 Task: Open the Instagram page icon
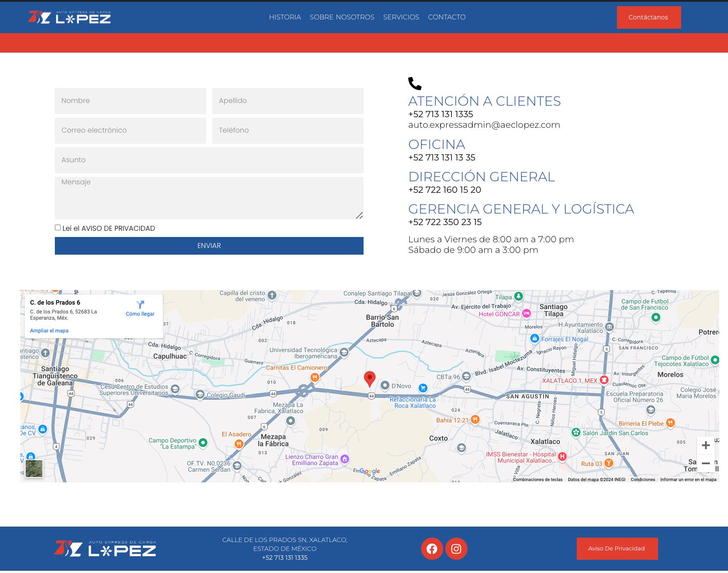[456, 549]
